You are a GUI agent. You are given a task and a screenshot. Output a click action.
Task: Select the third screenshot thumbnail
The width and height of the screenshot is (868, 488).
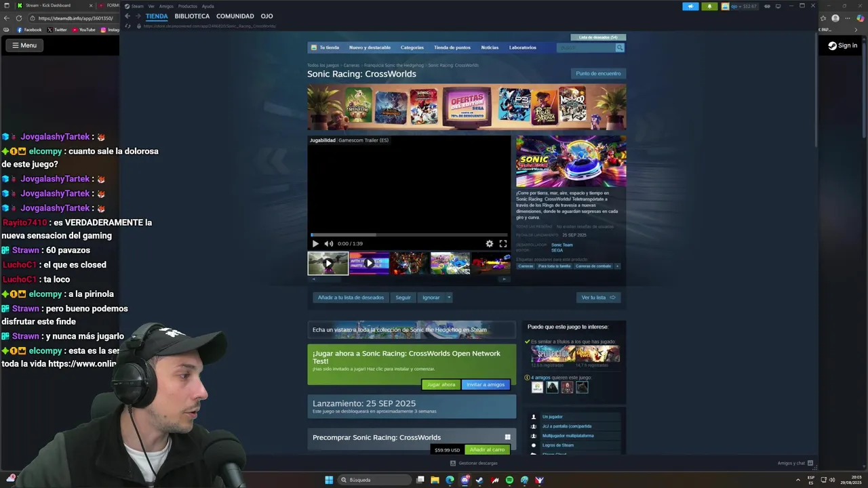click(x=410, y=263)
